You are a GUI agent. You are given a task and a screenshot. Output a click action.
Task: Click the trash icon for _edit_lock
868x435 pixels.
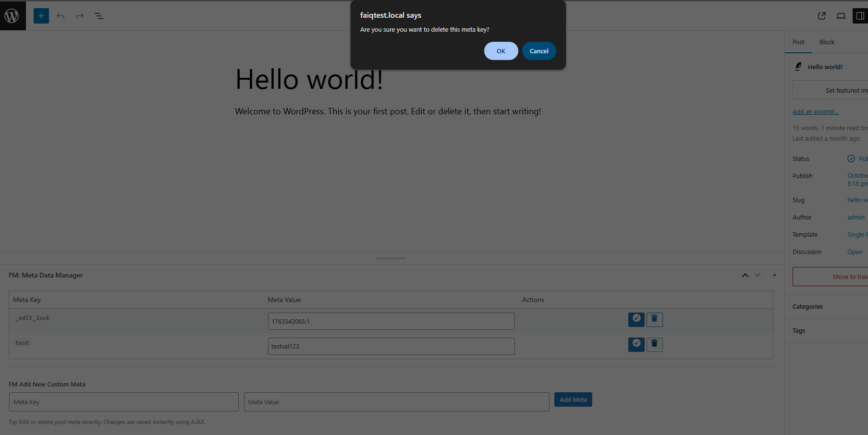[654, 319]
